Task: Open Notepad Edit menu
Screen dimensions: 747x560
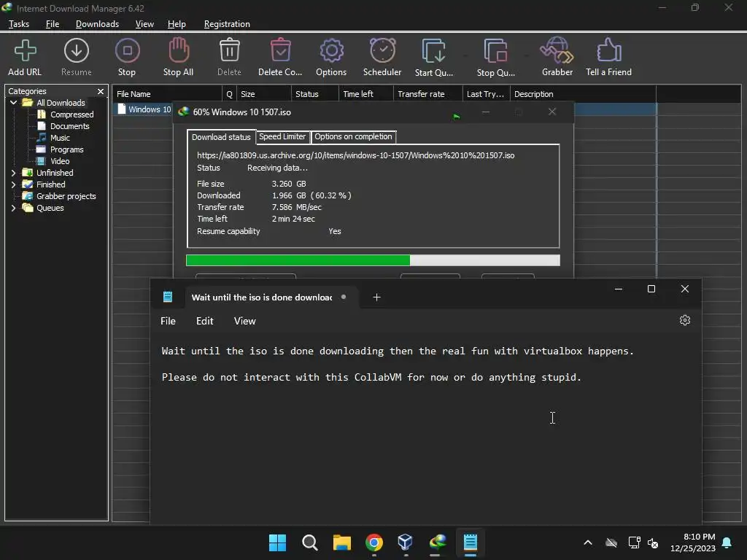Action: click(205, 321)
